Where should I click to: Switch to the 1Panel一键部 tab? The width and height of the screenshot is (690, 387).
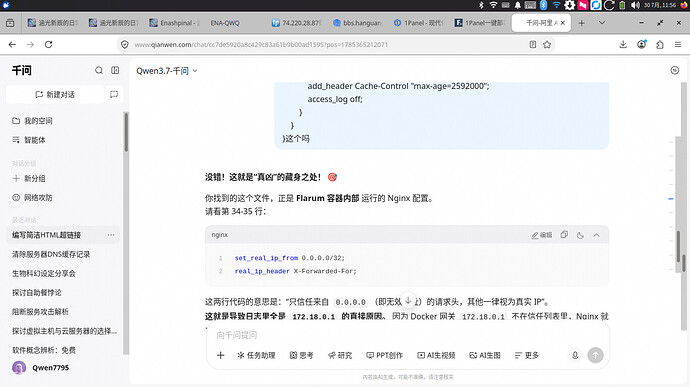tap(479, 23)
